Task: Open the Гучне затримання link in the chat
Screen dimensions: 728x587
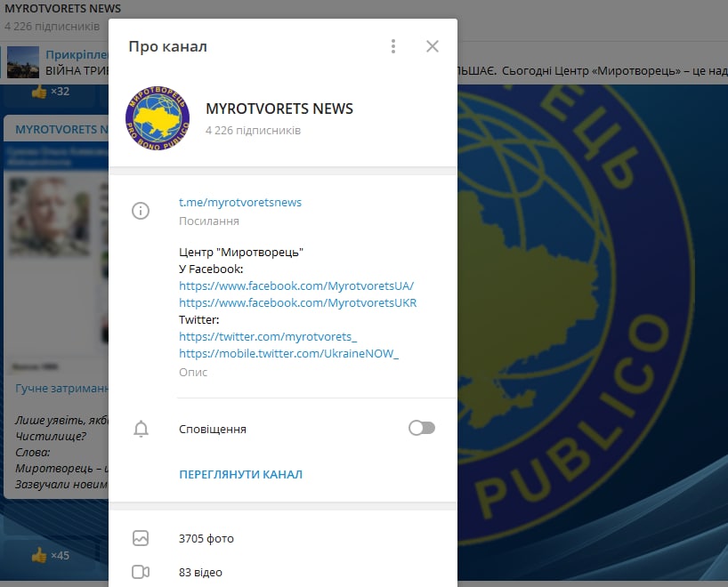Action: click(61, 388)
